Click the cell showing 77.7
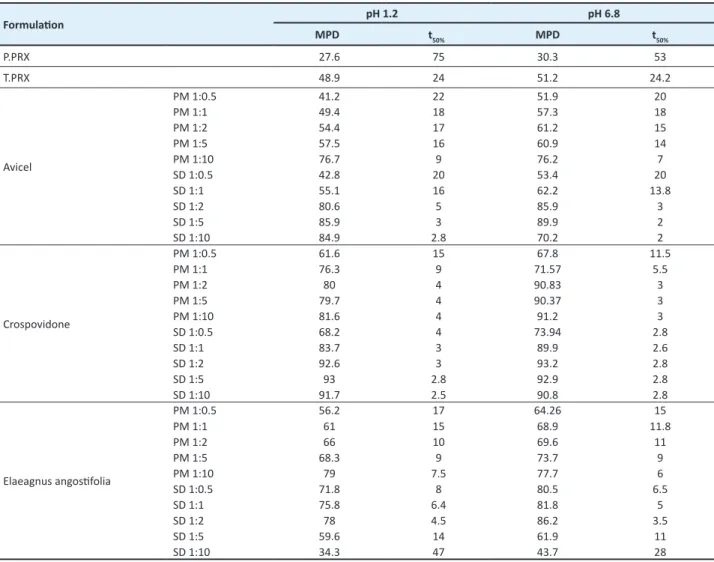Image resolution: width=714 pixels, height=562 pixels. pyautogui.click(x=547, y=474)
